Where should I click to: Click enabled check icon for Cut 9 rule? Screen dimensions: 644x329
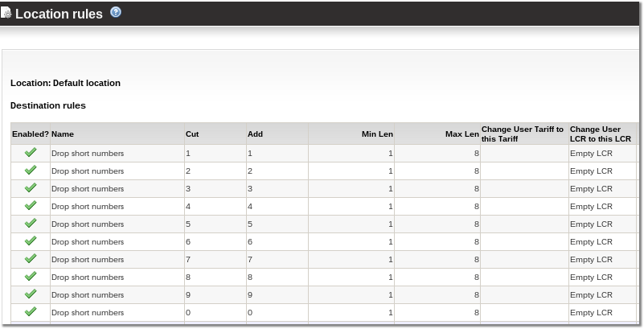point(31,294)
